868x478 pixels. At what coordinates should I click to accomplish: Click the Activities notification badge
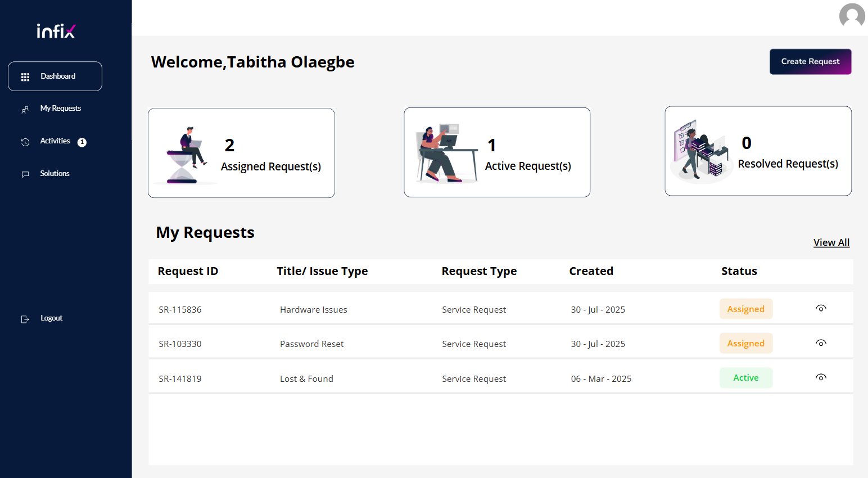click(x=82, y=142)
